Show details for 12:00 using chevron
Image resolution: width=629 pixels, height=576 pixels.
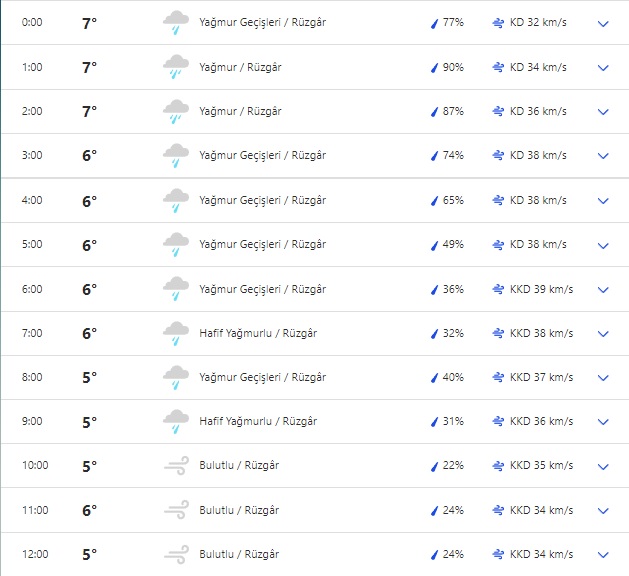pos(603,554)
